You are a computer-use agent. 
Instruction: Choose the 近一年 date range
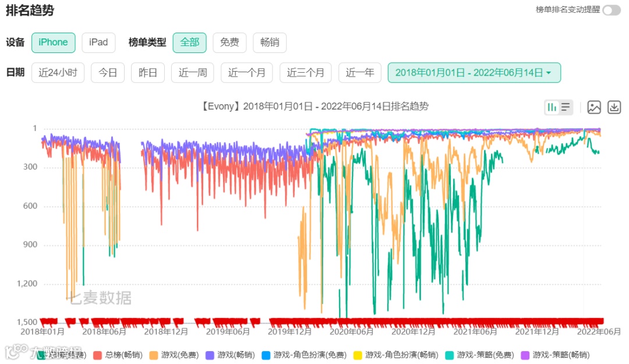[360, 73]
